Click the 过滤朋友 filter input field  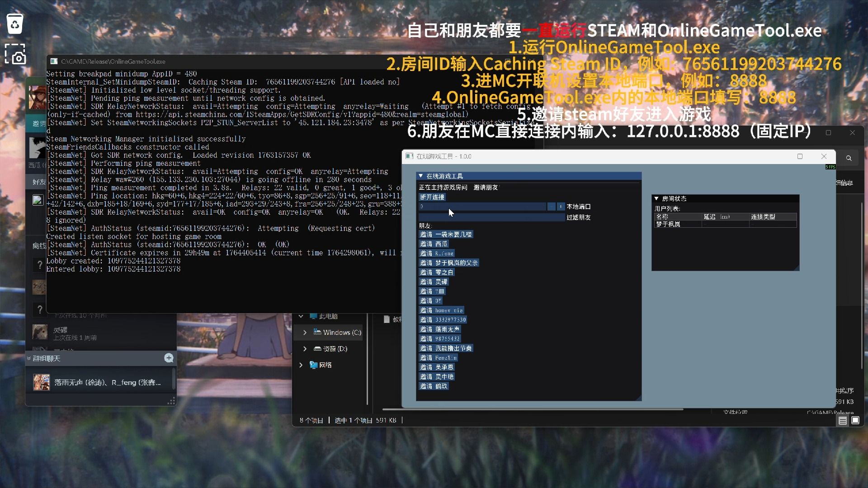click(x=492, y=217)
